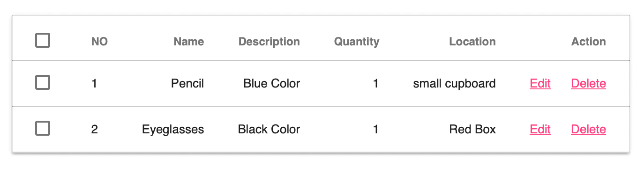Select the Pencil name cell
This screenshot has width=644, height=175.
click(x=187, y=83)
